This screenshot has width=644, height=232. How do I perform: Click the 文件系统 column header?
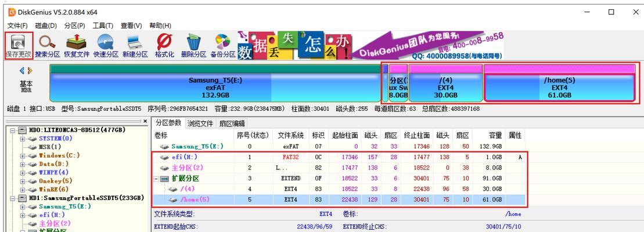[x=291, y=135]
